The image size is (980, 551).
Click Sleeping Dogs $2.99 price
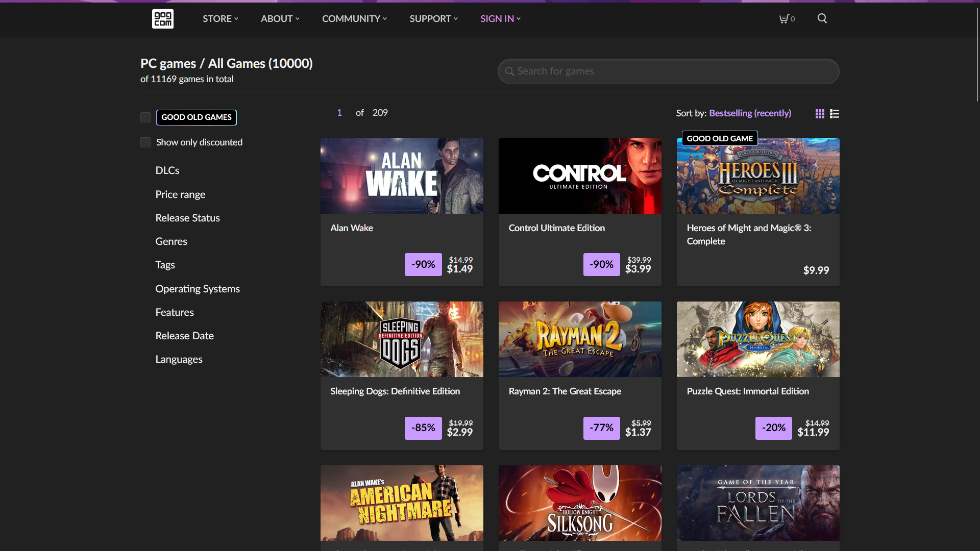[460, 432]
